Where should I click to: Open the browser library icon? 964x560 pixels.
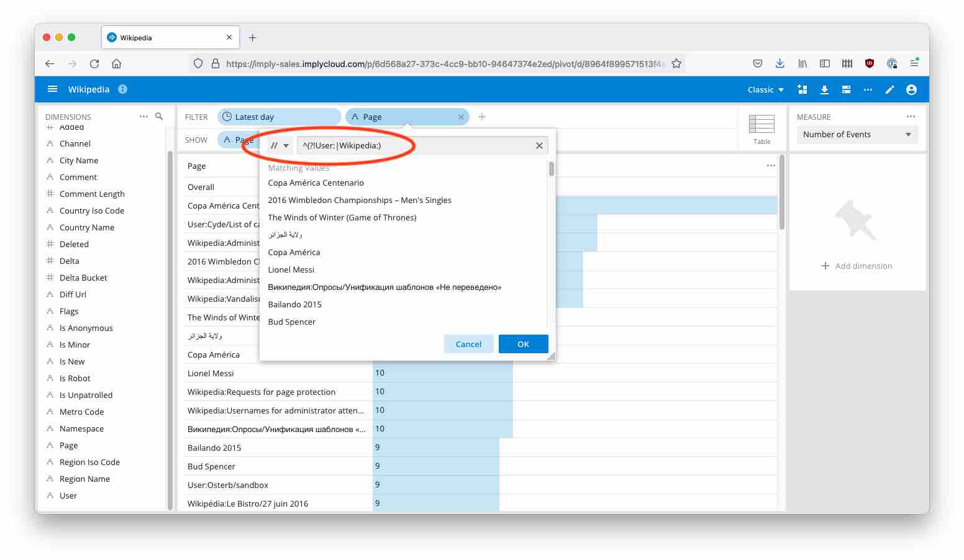click(803, 63)
